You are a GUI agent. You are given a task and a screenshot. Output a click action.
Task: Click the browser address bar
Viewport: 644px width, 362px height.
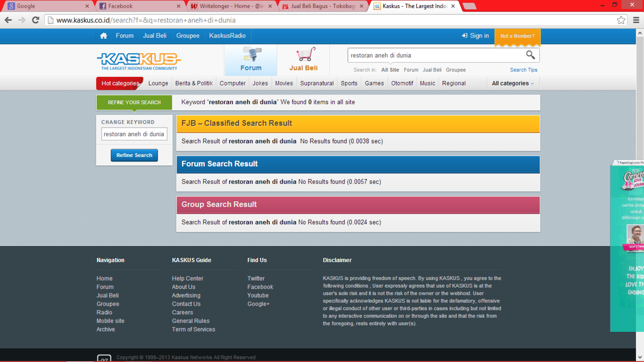(332, 20)
